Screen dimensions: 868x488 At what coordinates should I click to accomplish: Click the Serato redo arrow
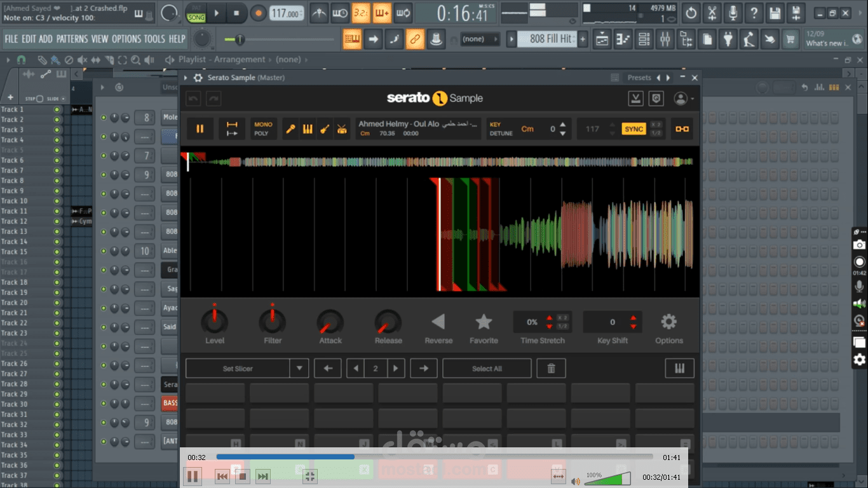click(x=214, y=98)
